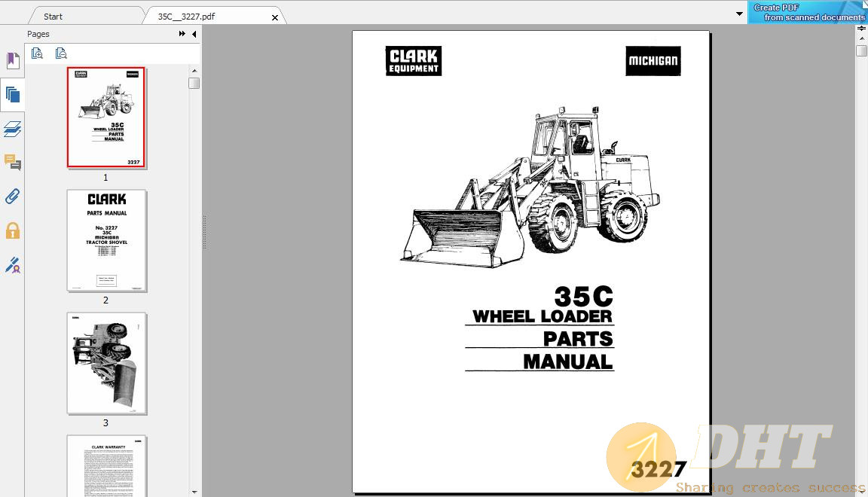Open the tab list dropdown arrow

click(740, 14)
